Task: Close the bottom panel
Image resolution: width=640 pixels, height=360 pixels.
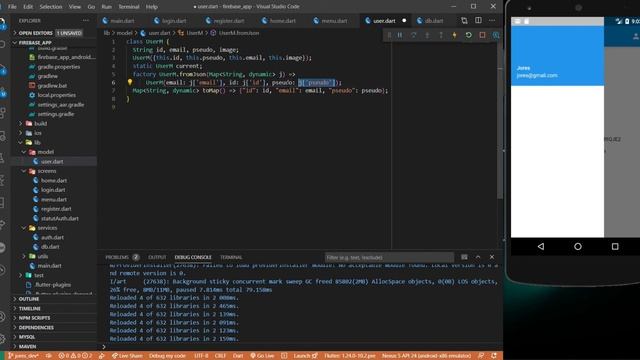Action: pyautogui.click(x=492, y=257)
